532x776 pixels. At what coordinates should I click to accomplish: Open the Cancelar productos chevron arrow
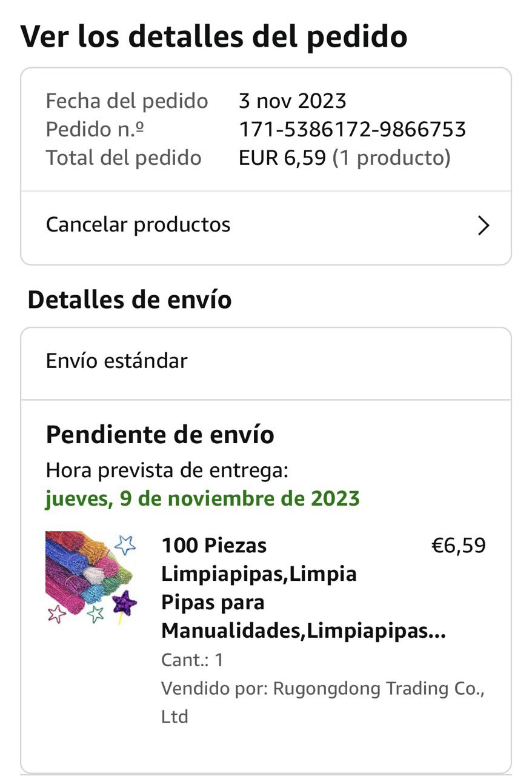click(x=484, y=226)
